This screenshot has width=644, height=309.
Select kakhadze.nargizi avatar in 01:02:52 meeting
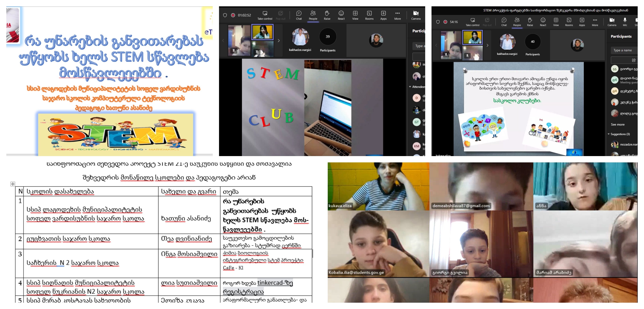pyautogui.click(x=300, y=37)
